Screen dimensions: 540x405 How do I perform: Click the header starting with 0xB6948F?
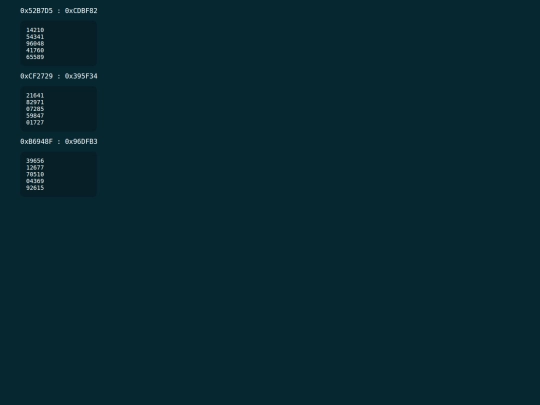click(x=59, y=142)
